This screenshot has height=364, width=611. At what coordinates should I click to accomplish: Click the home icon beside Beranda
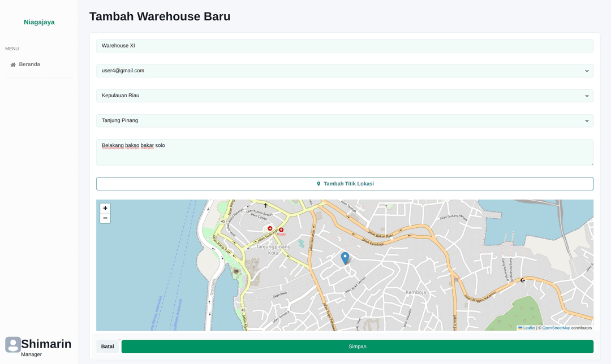click(13, 64)
